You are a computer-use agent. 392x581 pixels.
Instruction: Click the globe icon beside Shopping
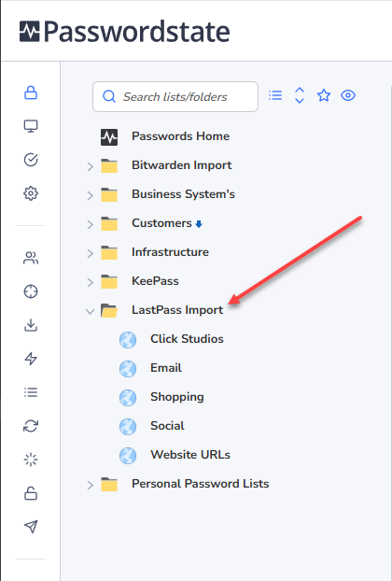(x=128, y=398)
